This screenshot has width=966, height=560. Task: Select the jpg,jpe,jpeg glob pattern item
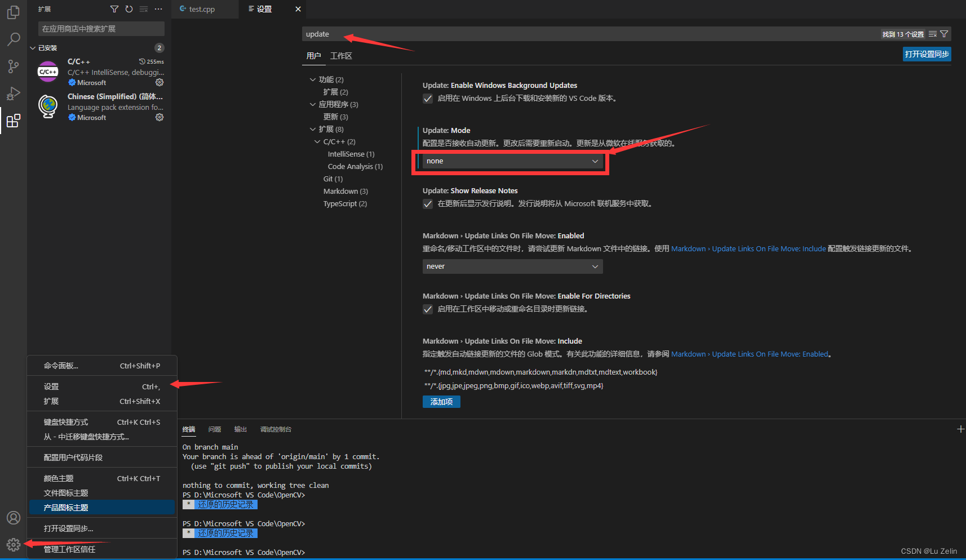(x=514, y=385)
